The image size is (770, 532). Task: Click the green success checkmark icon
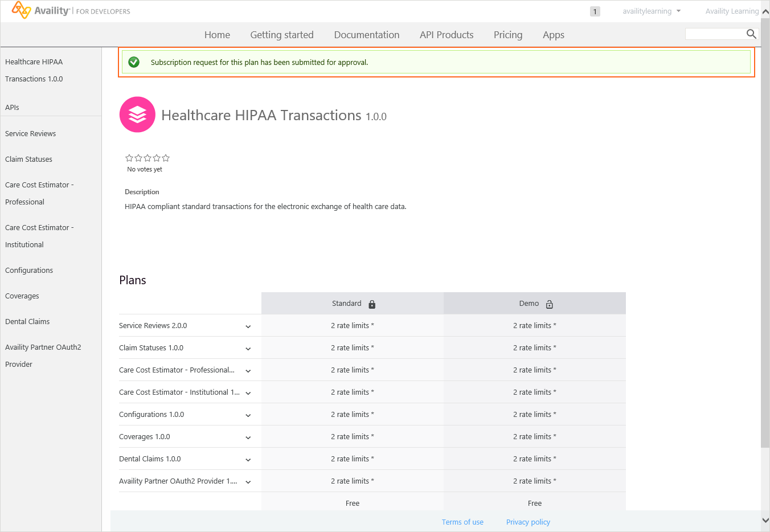(134, 62)
